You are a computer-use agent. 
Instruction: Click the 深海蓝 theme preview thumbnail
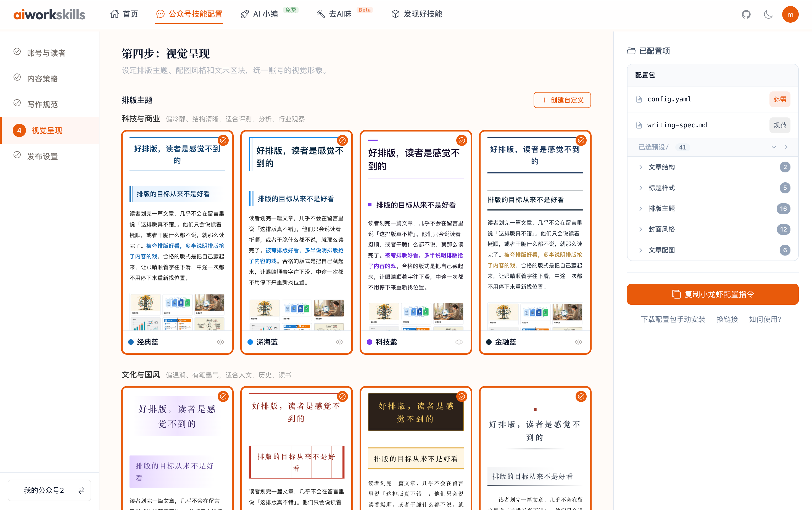pyautogui.click(x=296, y=232)
